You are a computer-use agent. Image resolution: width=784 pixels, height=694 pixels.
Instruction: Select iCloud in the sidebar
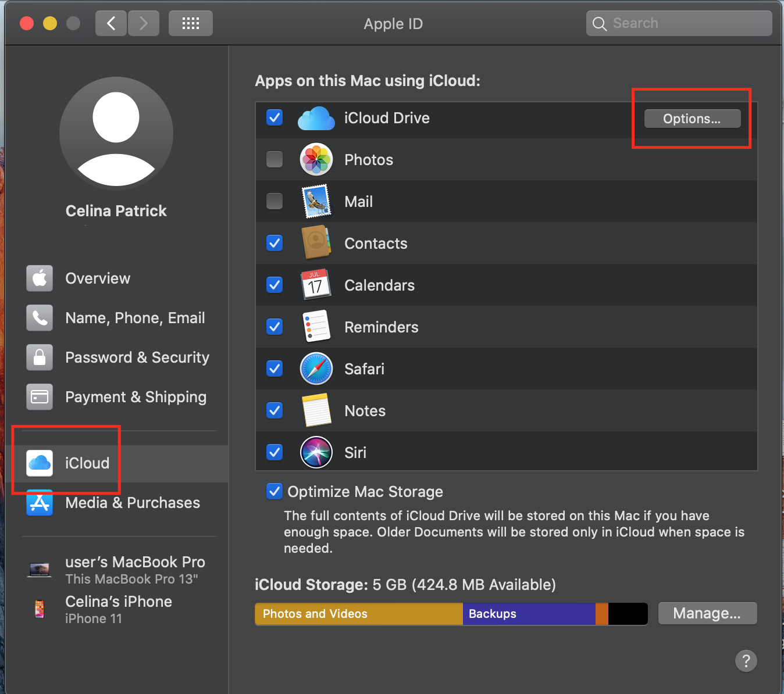116,463
